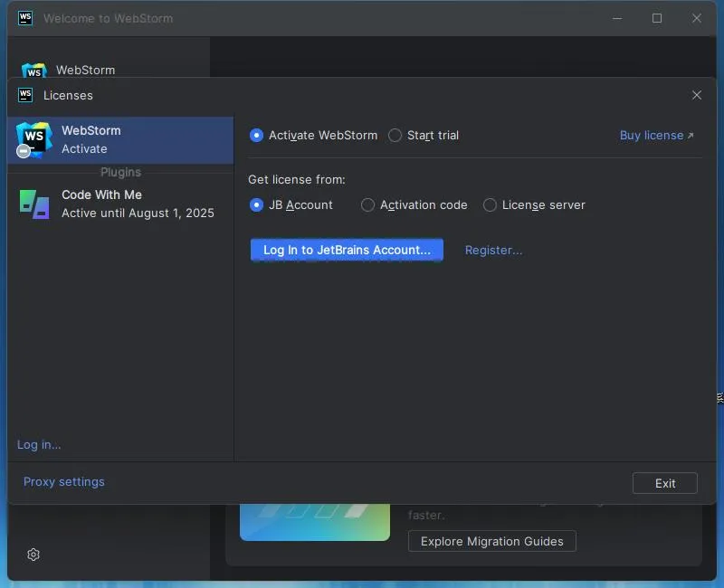Select WebStorm Activate entry in license list

[120, 140]
